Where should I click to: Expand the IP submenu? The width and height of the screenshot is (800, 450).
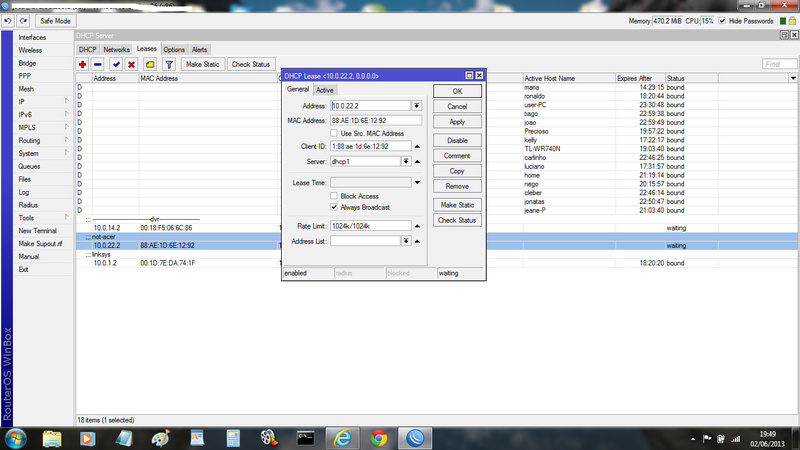click(43, 102)
